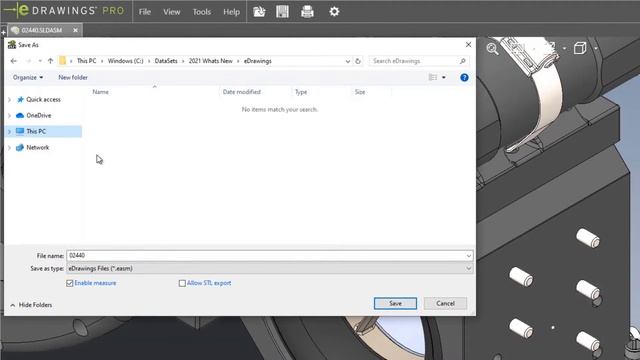Open the File name dropdown arrow
This screenshot has height=360, width=640.
click(x=469, y=256)
